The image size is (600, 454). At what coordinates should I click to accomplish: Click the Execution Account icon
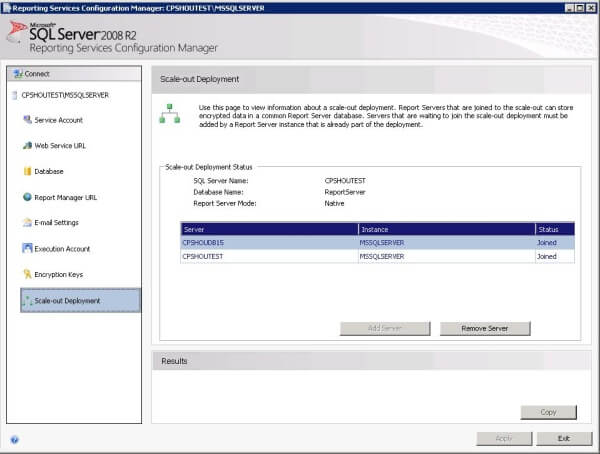coord(27,249)
